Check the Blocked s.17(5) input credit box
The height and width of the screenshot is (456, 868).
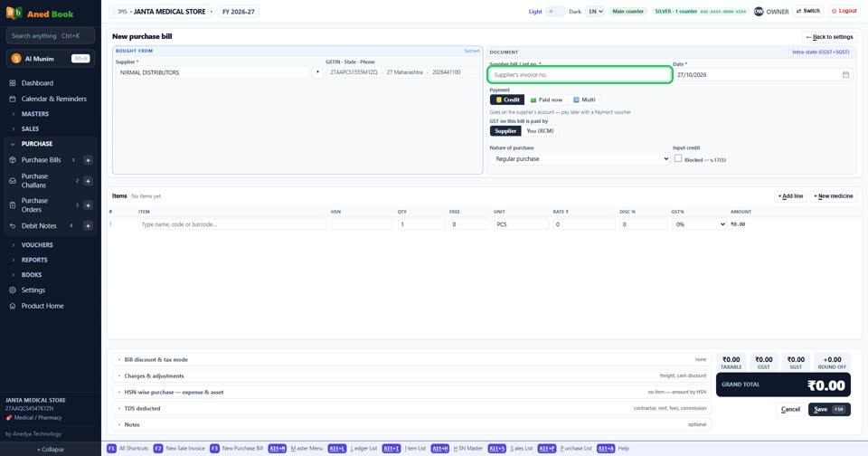click(x=677, y=158)
